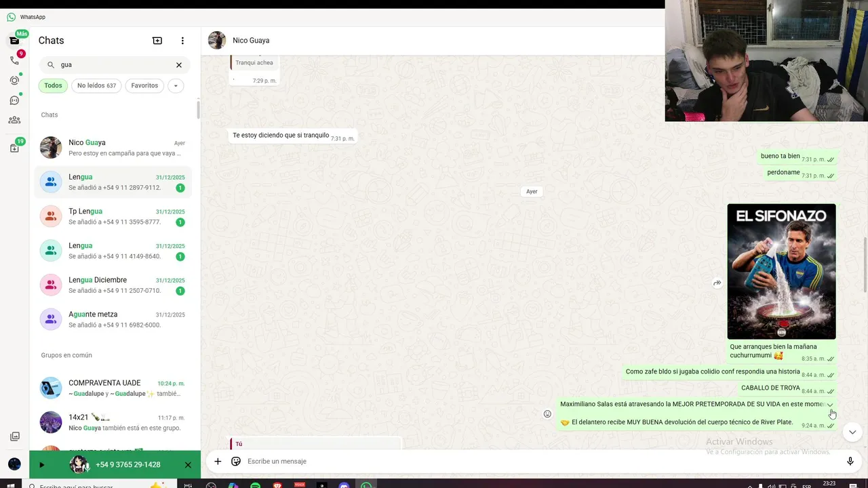Open the Chats section in sidebar

14,41
